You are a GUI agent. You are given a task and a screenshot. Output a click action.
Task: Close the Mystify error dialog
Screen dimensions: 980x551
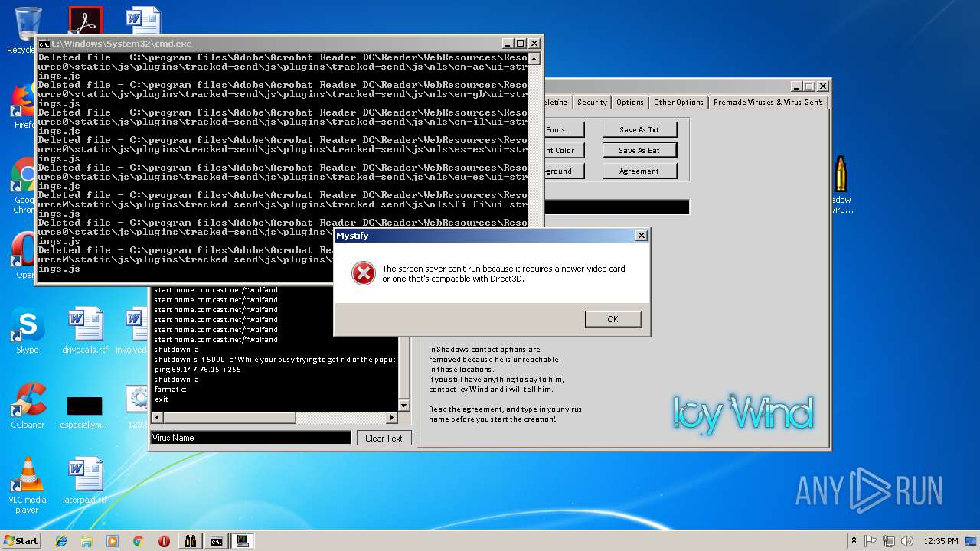point(642,236)
